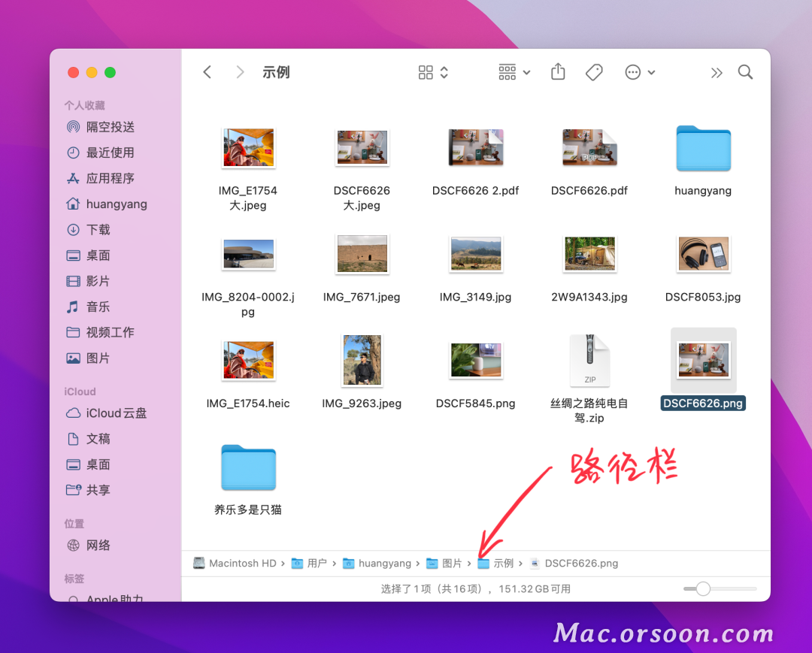Go forward with the right chevron
This screenshot has width=812, height=653.
pyautogui.click(x=239, y=72)
